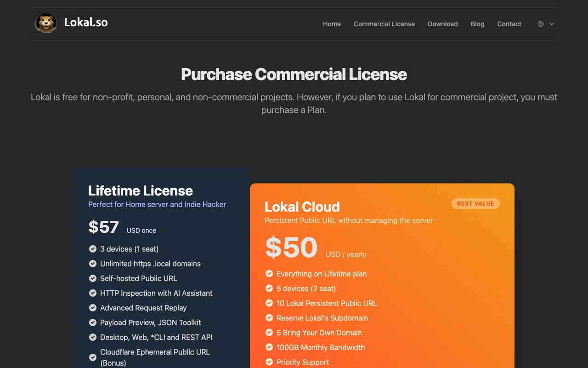
Task: Open the Contact page
Action: [x=509, y=24]
